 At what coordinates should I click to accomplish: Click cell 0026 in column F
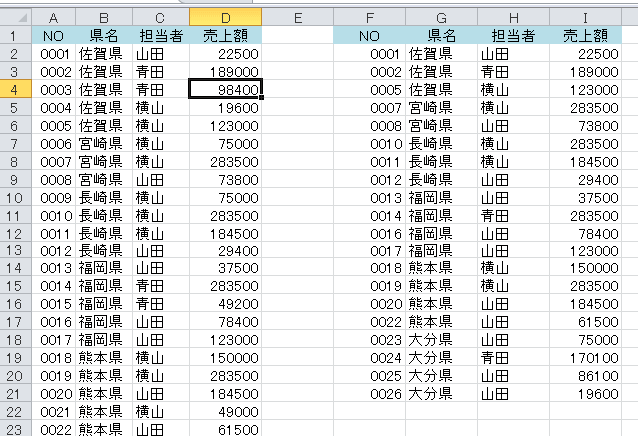click(369, 394)
